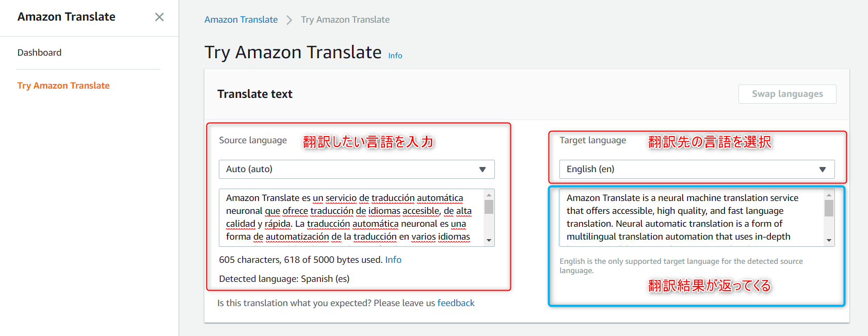Click the Amazon Translate breadcrumb link

241,20
